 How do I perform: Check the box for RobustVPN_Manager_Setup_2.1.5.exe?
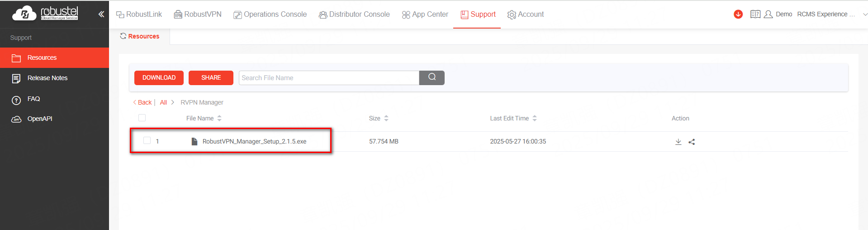(147, 140)
